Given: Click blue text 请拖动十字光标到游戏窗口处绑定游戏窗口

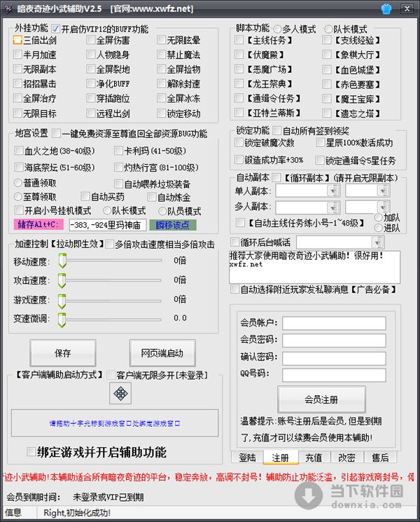Looking at the screenshot, I should [x=115, y=423].
